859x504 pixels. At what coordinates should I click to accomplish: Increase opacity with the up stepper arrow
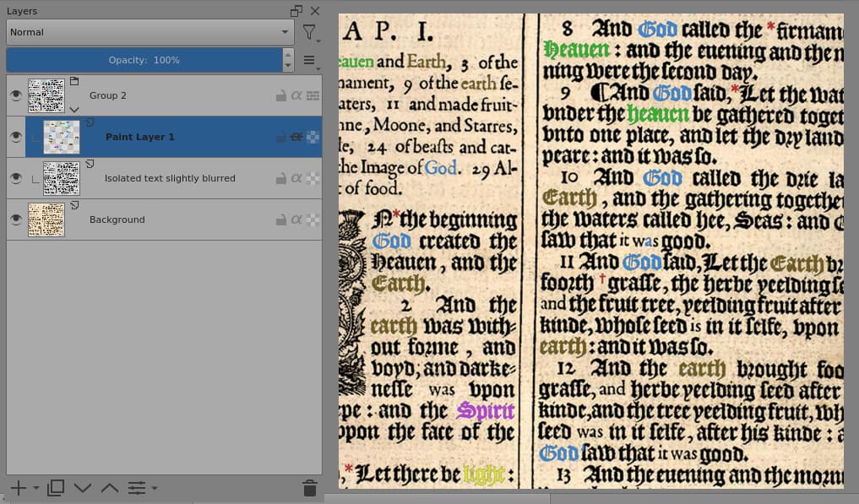click(x=288, y=55)
